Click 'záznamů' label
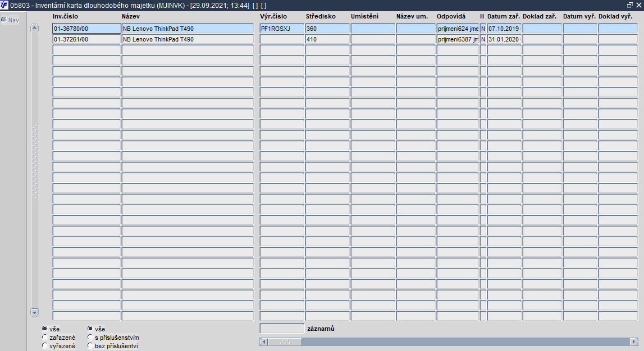 point(321,329)
